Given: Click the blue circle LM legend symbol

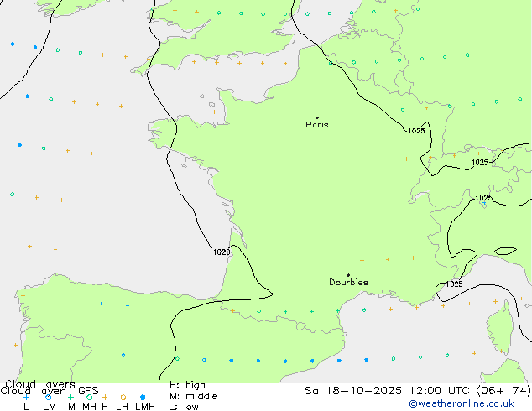Looking at the screenshot, I should click(x=48, y=397).
